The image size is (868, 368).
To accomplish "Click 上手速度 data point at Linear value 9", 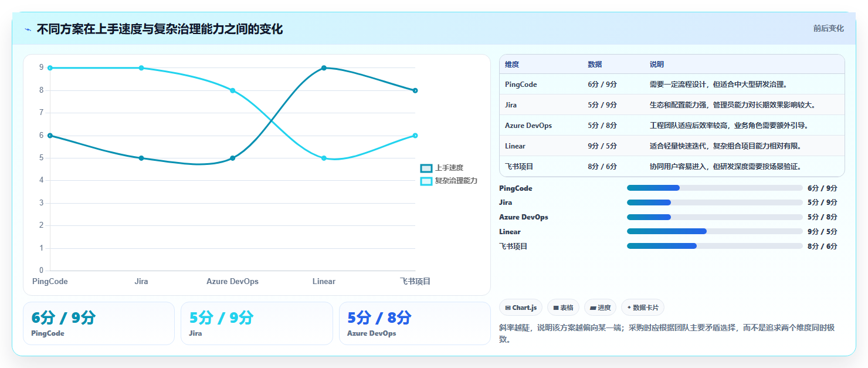I will tap(324, 68).
